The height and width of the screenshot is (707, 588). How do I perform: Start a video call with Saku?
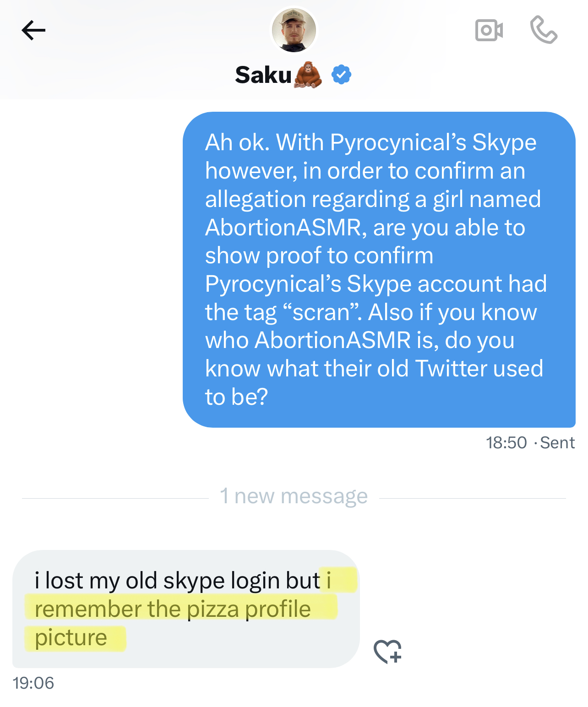coord(489,31)
